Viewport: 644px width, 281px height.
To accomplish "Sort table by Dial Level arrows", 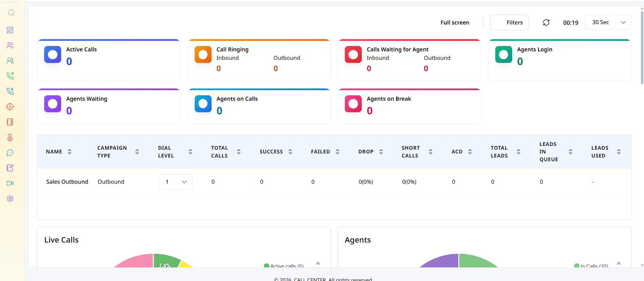I will [191, 152].
